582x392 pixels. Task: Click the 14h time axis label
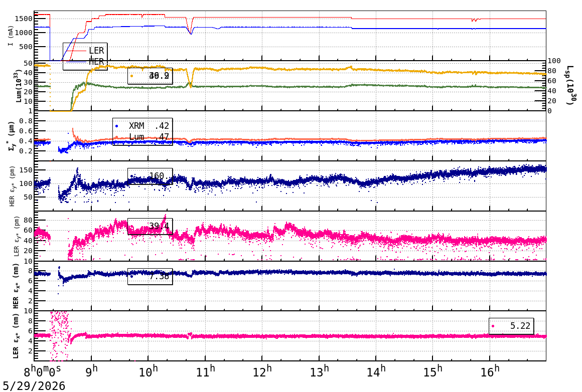click(x=376, y=371)
